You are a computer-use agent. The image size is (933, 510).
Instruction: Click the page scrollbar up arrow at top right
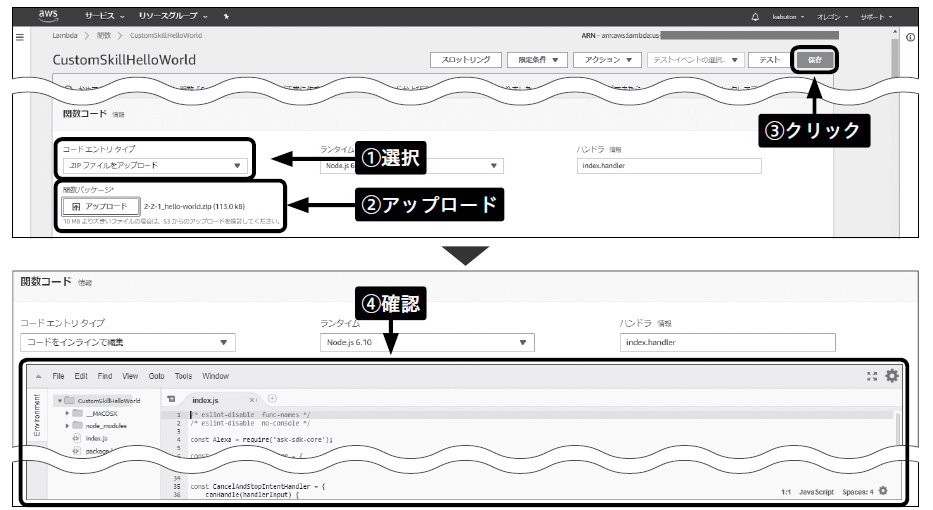coord(894,33)
